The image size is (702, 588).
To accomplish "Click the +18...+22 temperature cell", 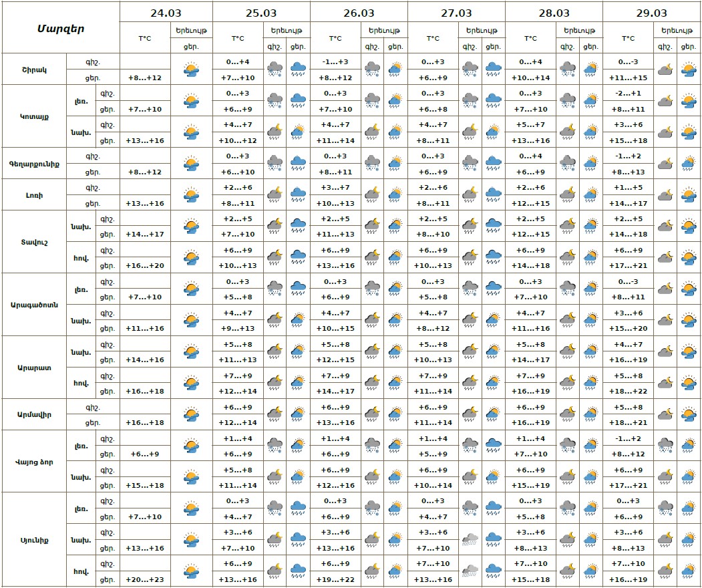I will click(x=628, y=392).
